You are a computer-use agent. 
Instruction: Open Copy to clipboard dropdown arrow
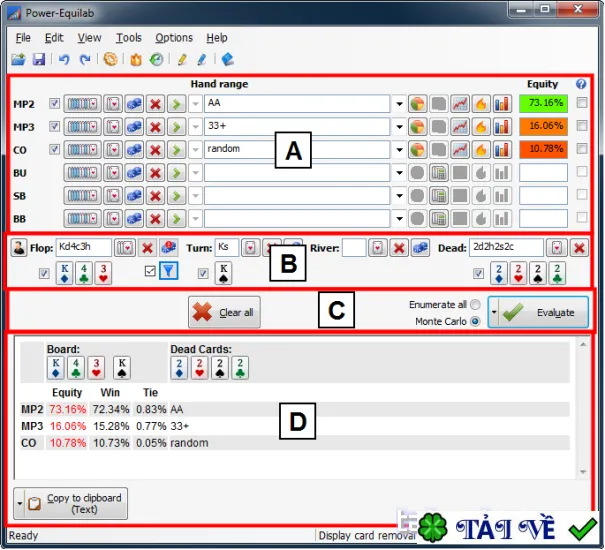click(x=19, y=503)
